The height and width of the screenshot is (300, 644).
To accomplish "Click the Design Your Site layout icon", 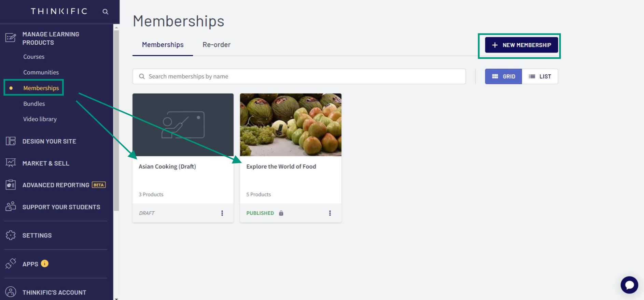I will point(11,141).
